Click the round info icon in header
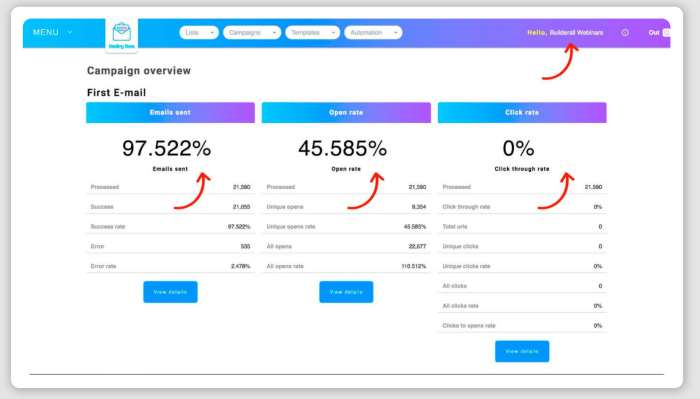This screenshot has width=700, height=399. coord(625,33)
